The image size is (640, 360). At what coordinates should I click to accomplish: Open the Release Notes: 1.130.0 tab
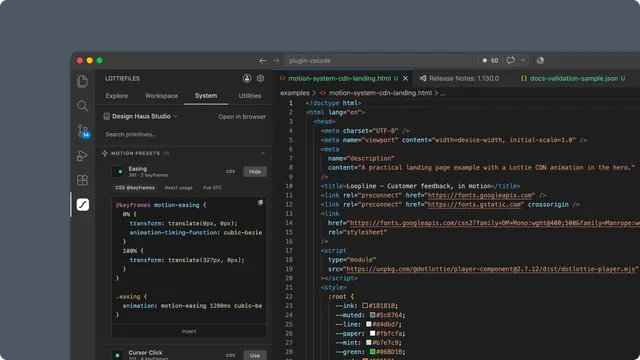pyautogui.click(x=464, y=78)
